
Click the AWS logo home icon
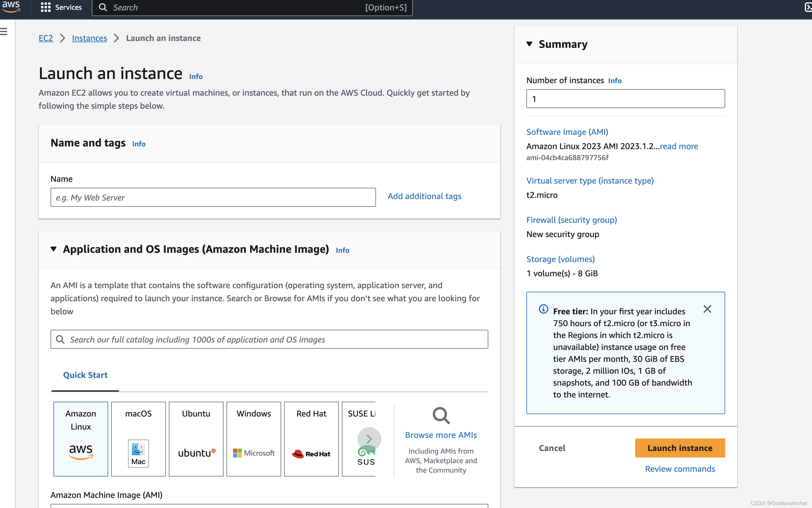(x=11, y=7)
